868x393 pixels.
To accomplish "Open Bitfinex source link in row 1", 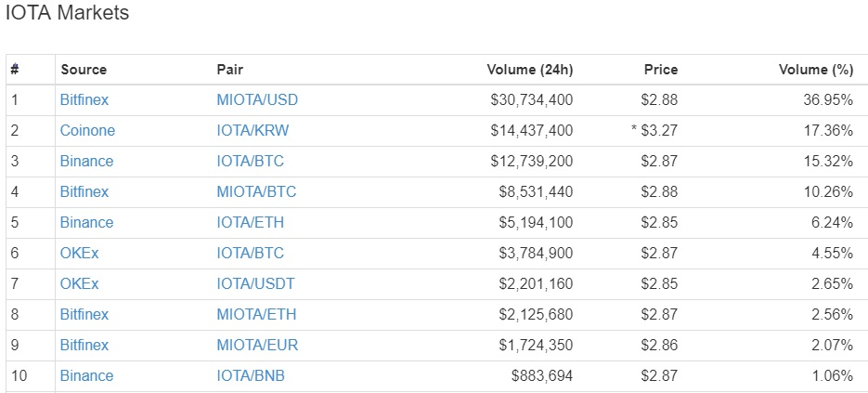I will click(84, 99).
